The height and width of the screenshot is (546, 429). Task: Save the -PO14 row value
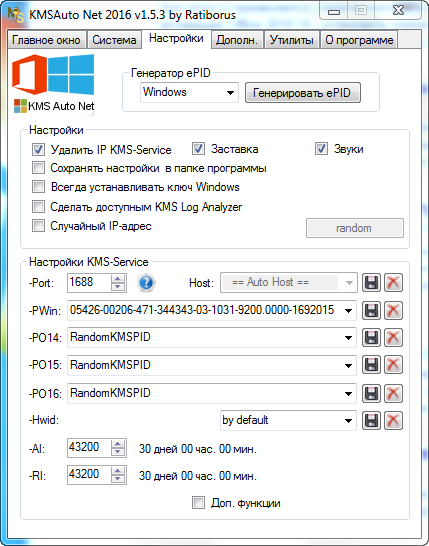tap(371, 337)
